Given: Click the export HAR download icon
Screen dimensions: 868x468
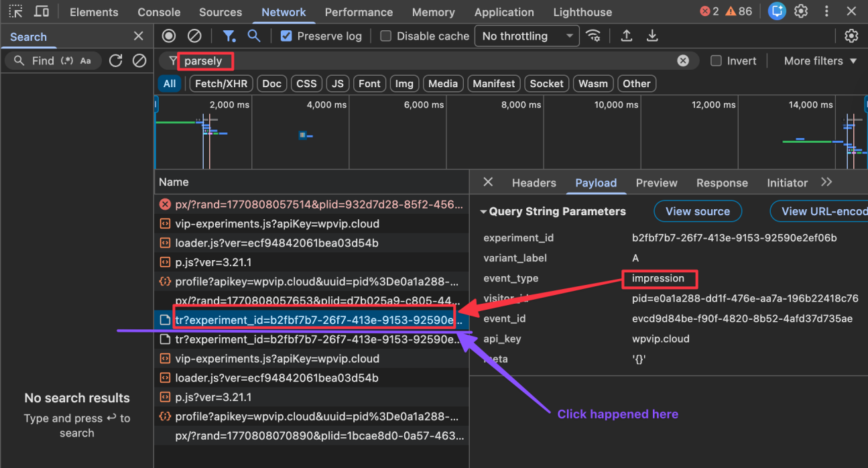Looking at the screenshot, I should click(x=652, y=36).
